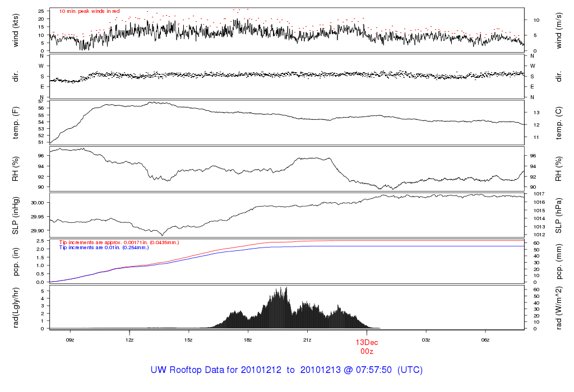Viewport: 574px width, 392px height.
Task: Click the red '00z' label under 13Dec
Action: click(367, 352)
